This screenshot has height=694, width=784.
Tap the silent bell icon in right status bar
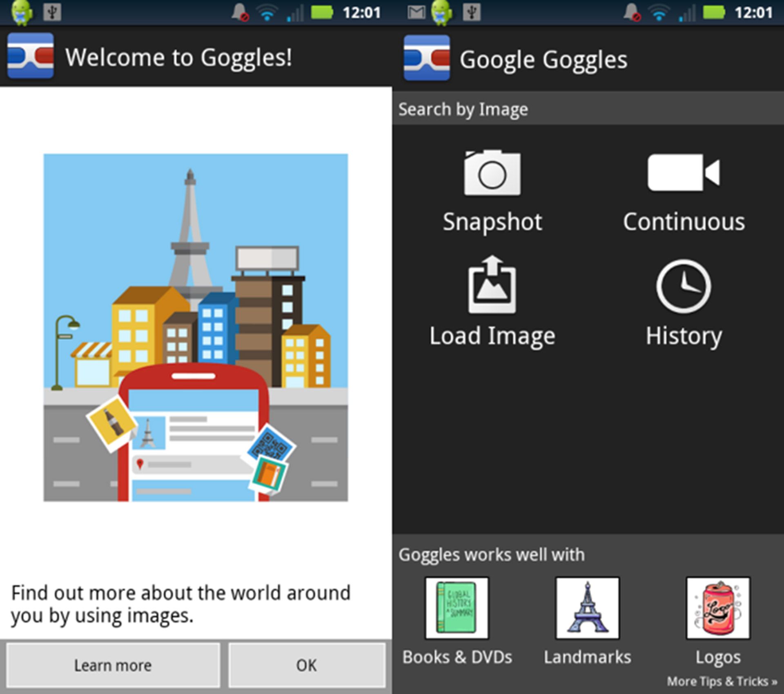tap(632, 12)
